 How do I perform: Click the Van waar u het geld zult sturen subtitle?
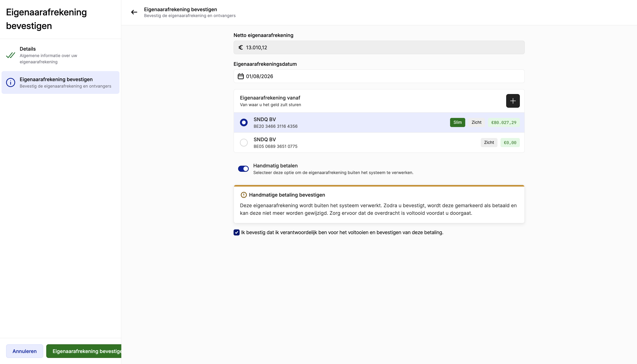pyautogui.click(x=270, y=105)
